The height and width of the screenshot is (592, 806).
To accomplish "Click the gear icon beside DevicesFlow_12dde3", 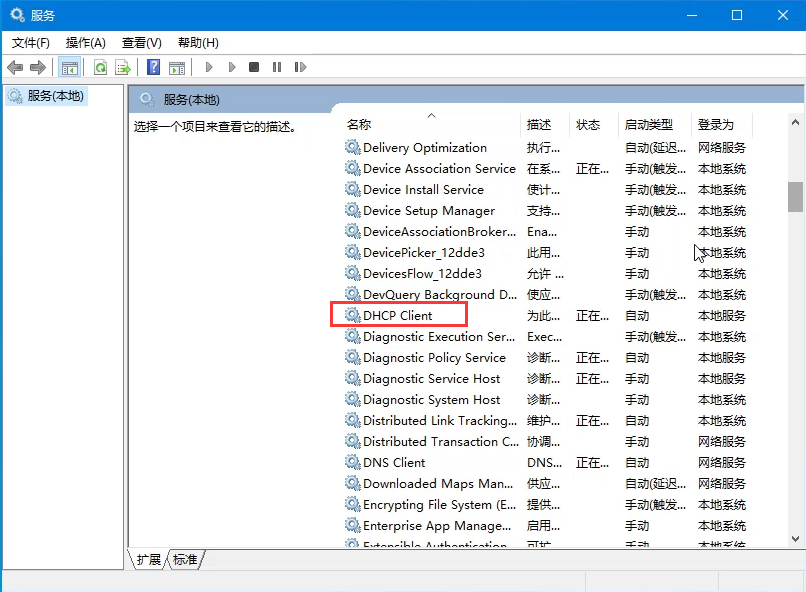I will (x=353, y=273).
